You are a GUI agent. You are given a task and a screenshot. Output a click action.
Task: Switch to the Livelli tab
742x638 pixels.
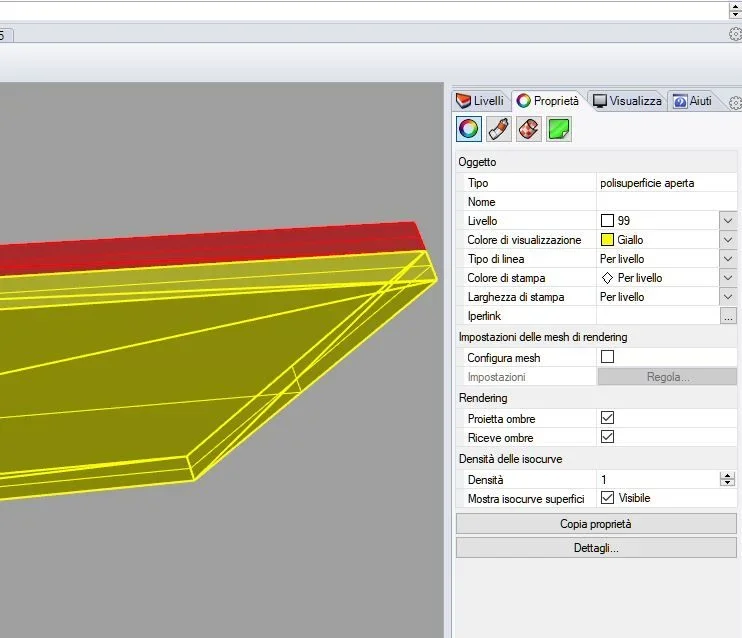[481, 101]
